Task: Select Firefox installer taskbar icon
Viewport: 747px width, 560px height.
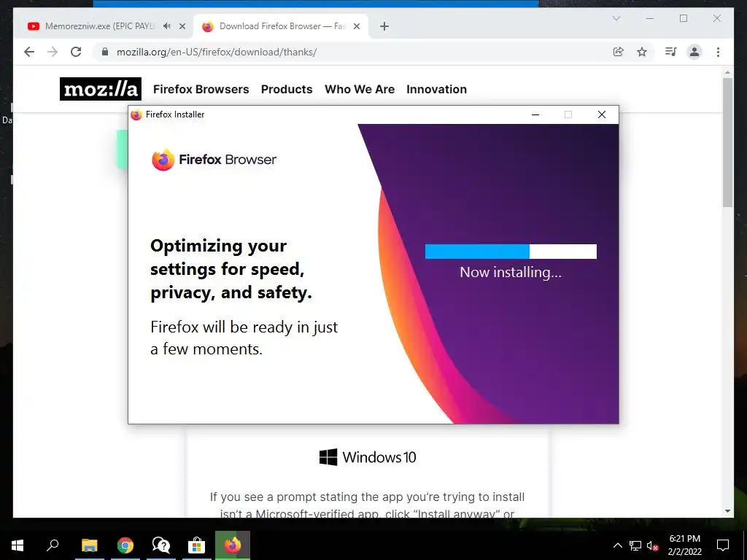Action: 233,545
